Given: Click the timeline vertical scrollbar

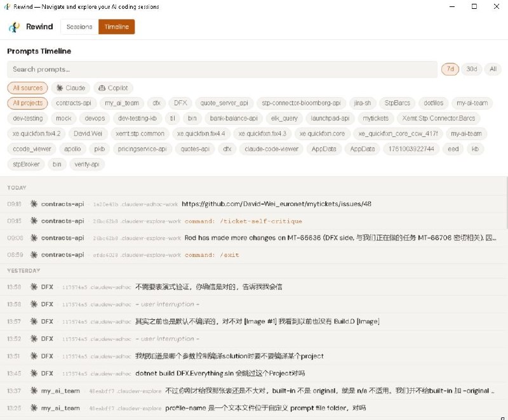Looking at the screenshot, I should [506, 202].
